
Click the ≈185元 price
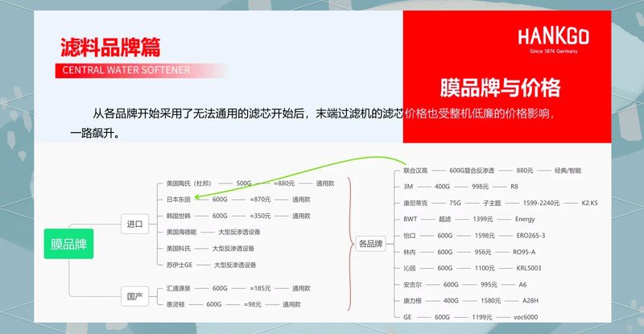(260, 288)
